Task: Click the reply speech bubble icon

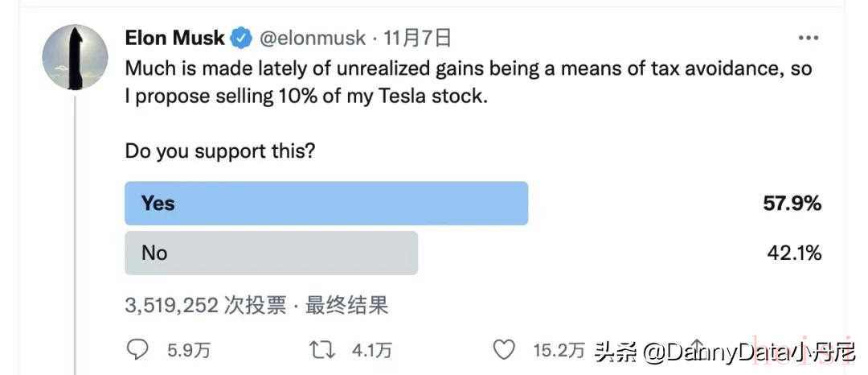Action: 139,350
